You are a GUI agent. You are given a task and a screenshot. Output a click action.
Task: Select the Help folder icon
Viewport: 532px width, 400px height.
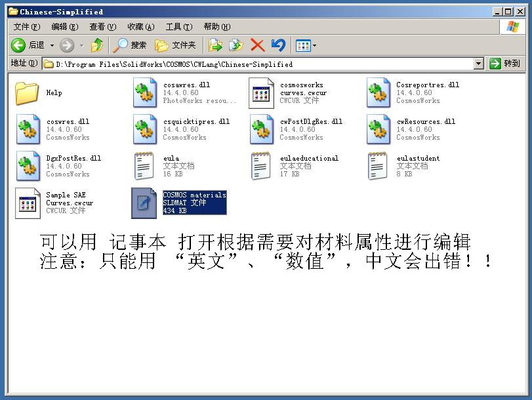click(26, 93)
